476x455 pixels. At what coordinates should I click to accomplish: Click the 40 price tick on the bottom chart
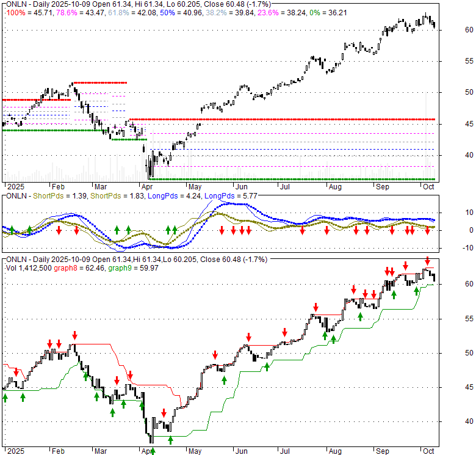pyautogui.click(x=469, y=421)
